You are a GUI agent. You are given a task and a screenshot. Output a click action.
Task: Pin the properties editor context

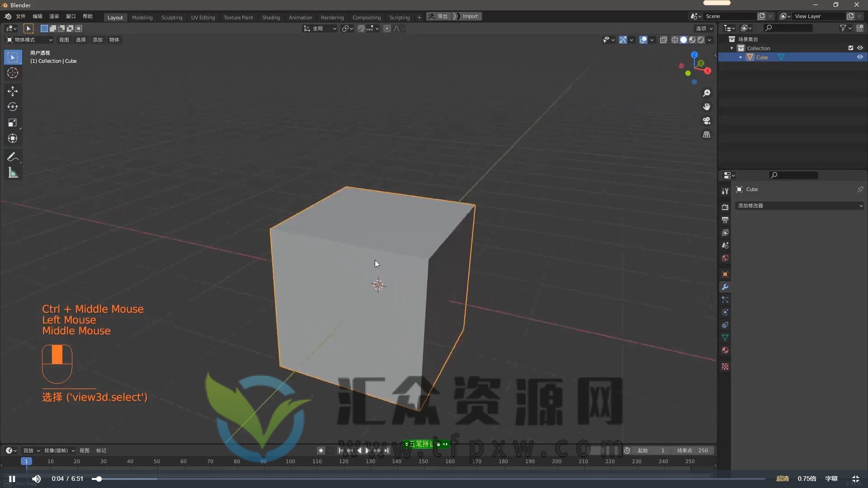860,189
